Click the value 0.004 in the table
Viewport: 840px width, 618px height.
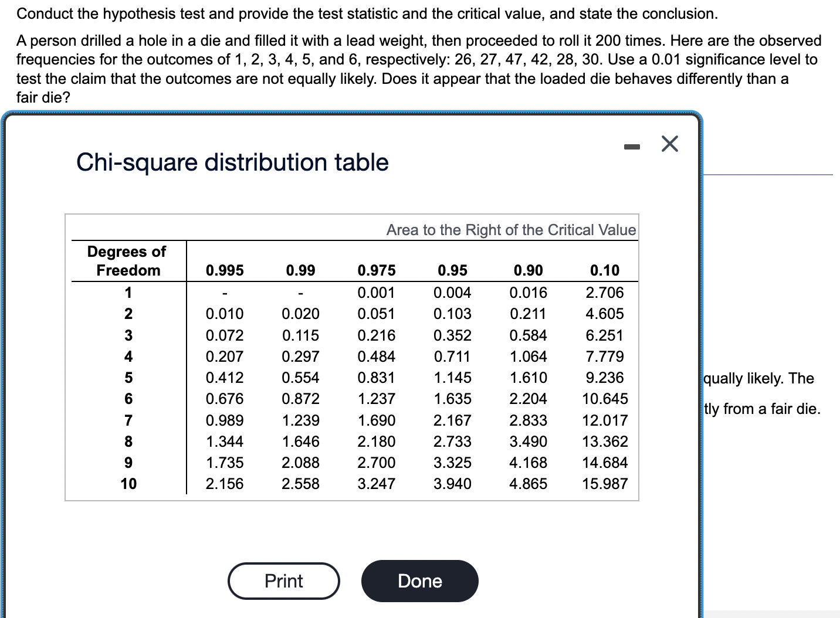(x=452, y=293)
